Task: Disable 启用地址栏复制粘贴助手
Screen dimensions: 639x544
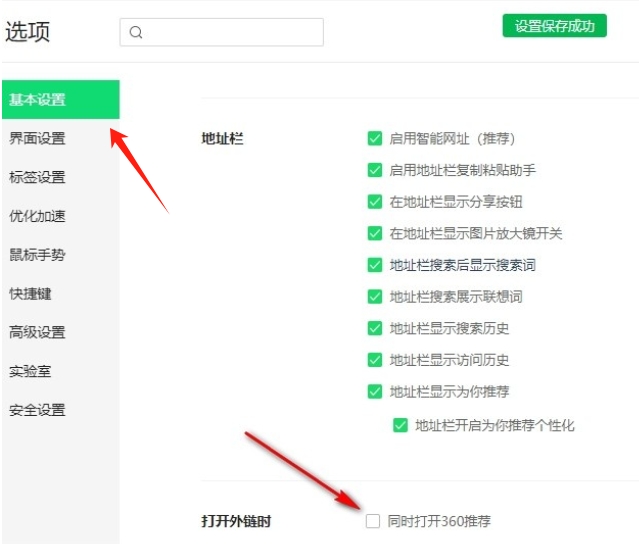Action: coord(375,170)
